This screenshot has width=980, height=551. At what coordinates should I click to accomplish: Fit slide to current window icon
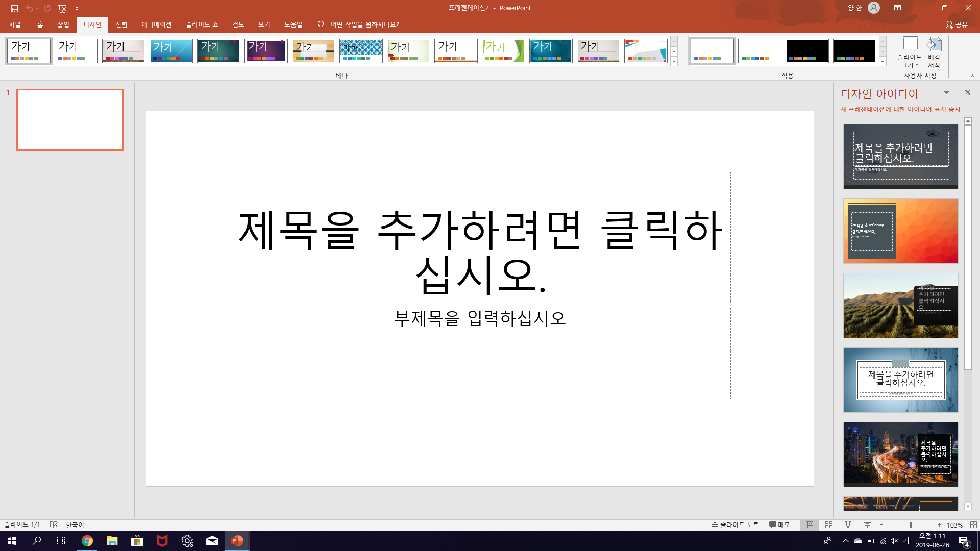tap(973, 524)
